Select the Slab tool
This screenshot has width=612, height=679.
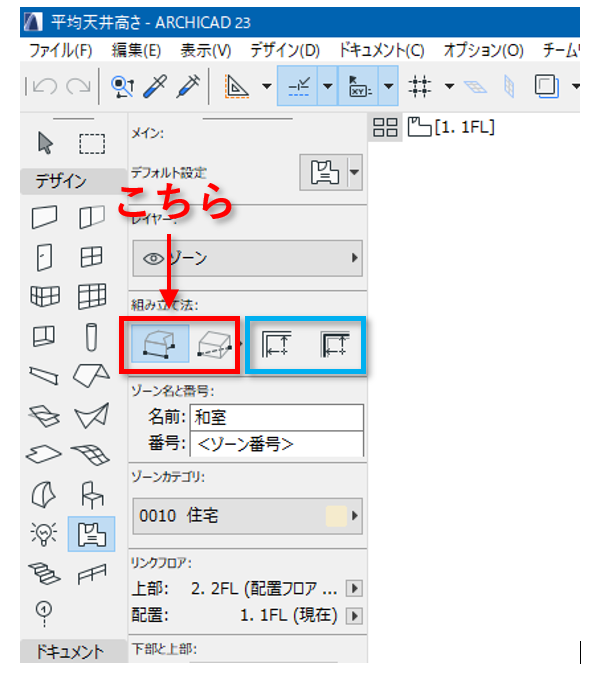coord(44,454)
